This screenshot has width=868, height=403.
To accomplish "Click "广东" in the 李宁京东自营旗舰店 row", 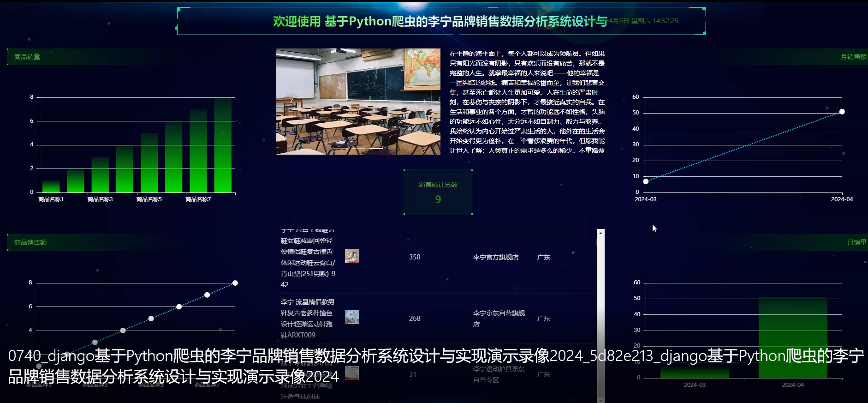I will coord(544,319).
